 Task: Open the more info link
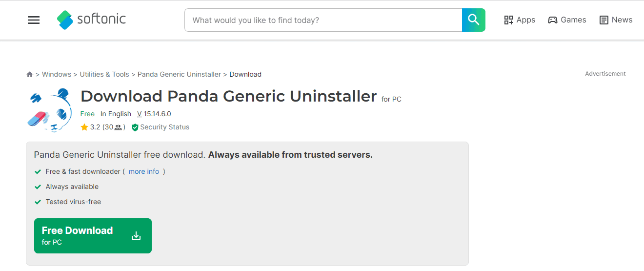pyautogui.click(x=144, y=171)
